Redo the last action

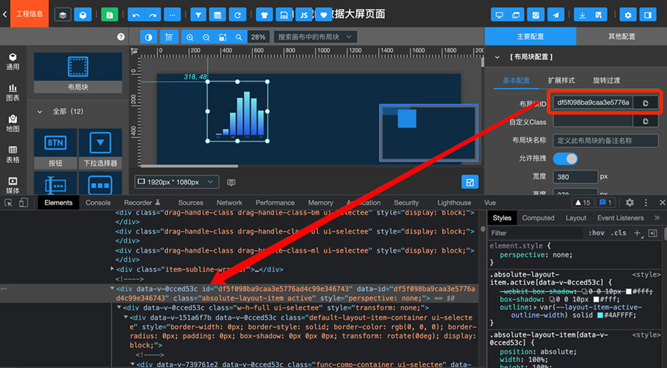pos(152,15)
